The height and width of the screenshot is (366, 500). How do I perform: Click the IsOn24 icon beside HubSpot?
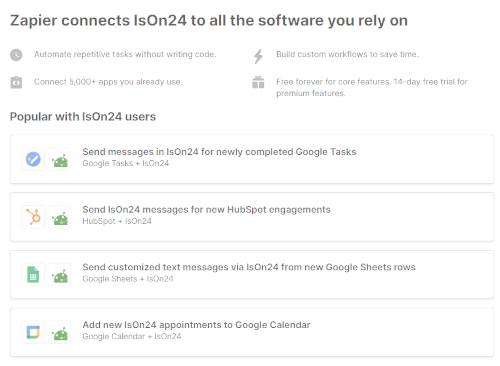(60, 217)
